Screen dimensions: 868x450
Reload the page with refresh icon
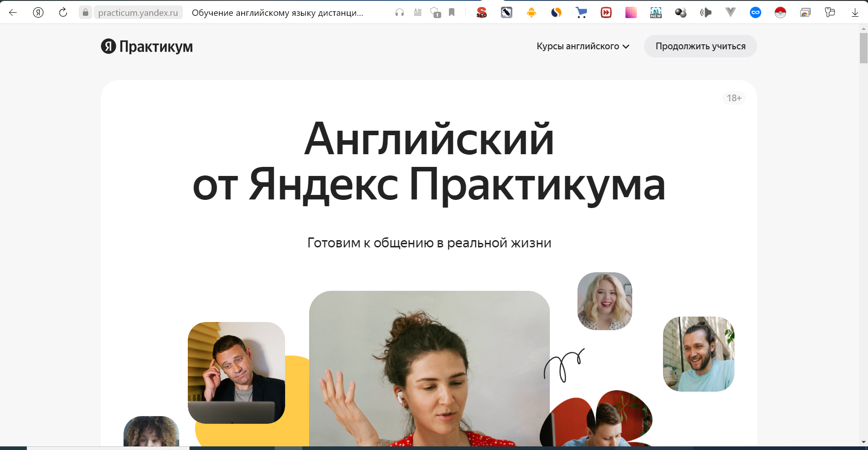(63, 13)
